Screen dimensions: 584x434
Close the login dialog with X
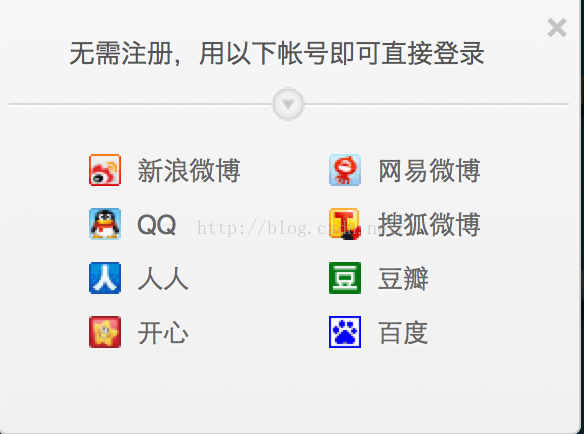point(557,28)
